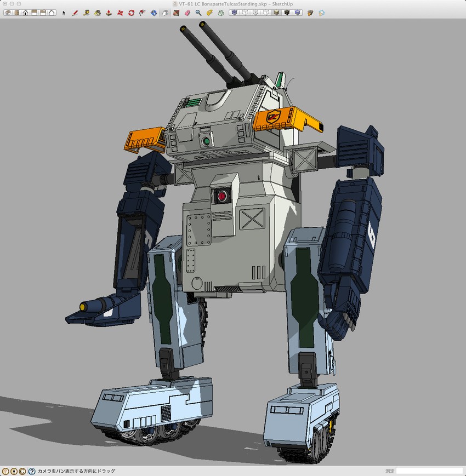Click the status hint text カメラをパン表示する方向にドラッグ
Image resolution: width=466 pixels, height=476 pixels.
pyautogui.click(x=76, y=471)
